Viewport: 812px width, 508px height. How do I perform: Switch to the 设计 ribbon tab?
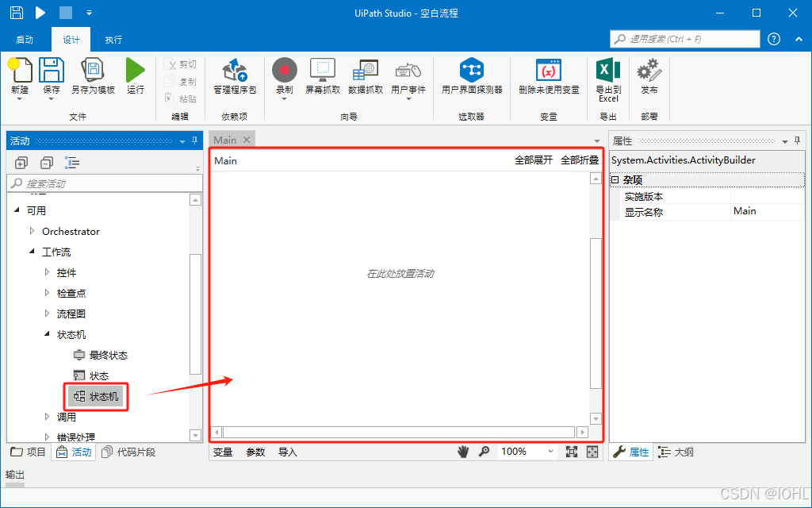pyautogui.click(x=71, y=40)
